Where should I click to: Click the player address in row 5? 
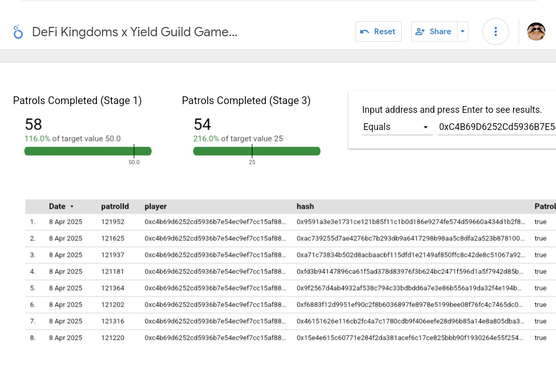coord(215,288)
